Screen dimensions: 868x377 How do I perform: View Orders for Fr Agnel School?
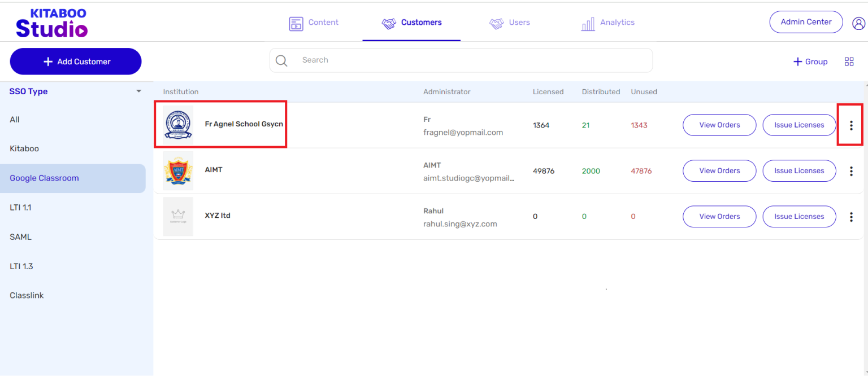[x=719, y=125]
